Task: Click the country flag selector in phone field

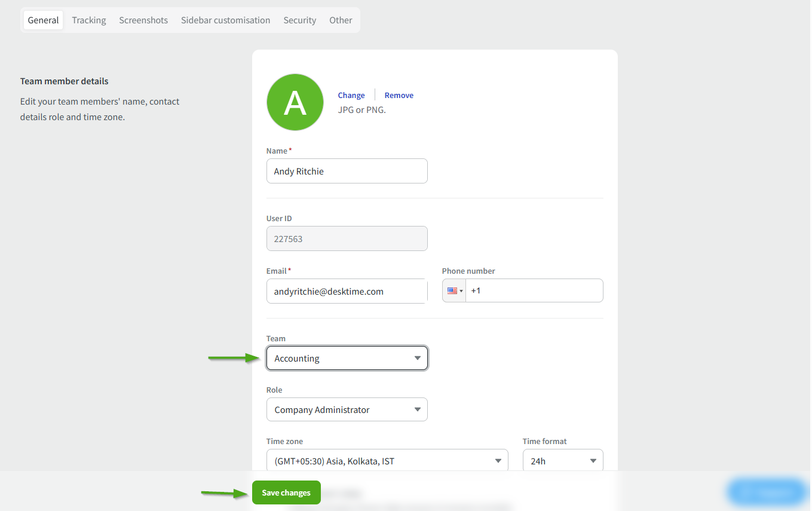Action: pos(454,291)
